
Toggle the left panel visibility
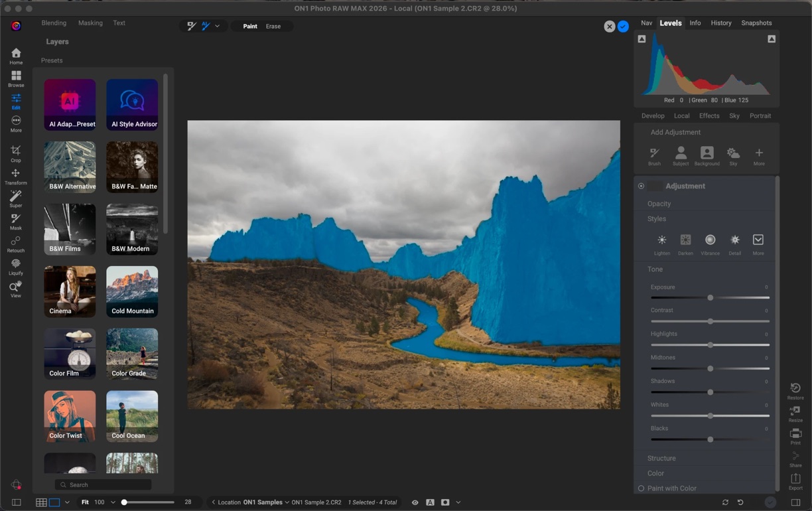[17, 502]
